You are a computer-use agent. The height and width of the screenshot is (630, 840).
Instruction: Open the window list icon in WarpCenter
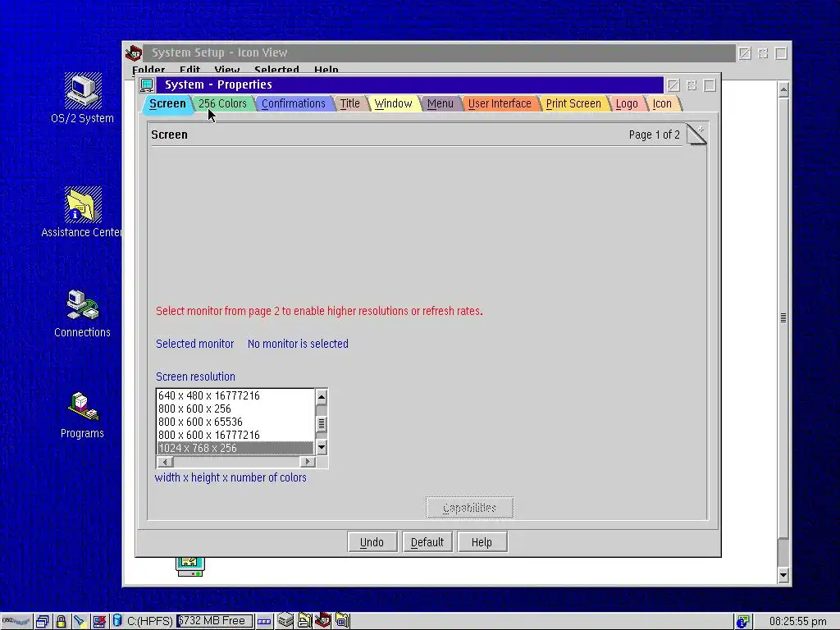pos(43,621)
